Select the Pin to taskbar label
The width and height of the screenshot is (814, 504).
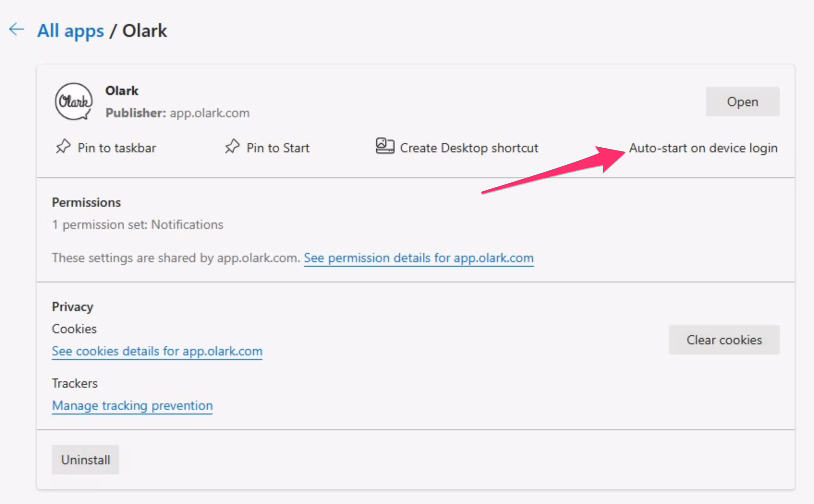117,148
